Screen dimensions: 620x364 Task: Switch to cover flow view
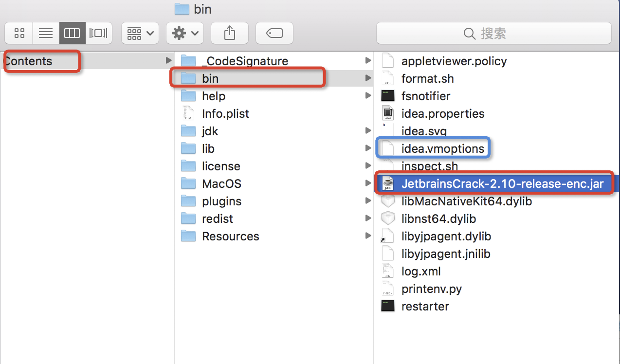pyautogui.click(x=99, y=33)
